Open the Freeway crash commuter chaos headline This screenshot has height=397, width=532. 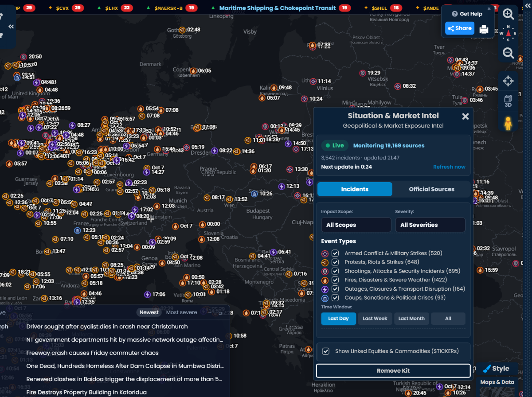92,353
